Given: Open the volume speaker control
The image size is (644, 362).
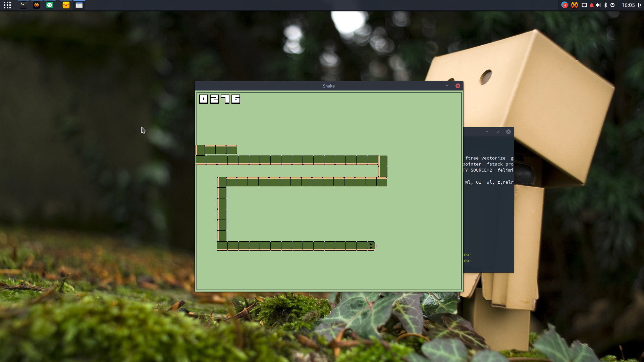Looking at the screenshot, I should click(598, 5).
